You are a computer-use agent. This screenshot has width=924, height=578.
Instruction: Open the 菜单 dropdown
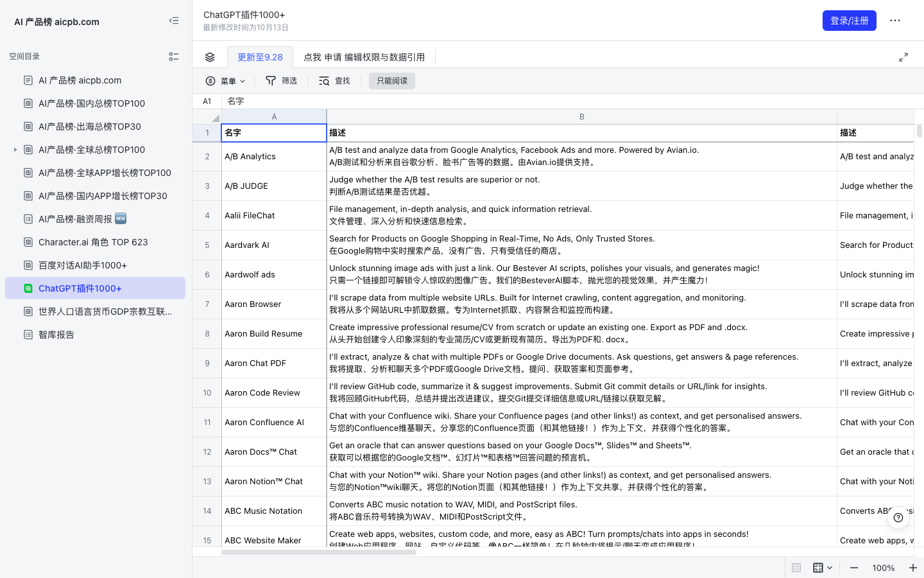[225, 81]
